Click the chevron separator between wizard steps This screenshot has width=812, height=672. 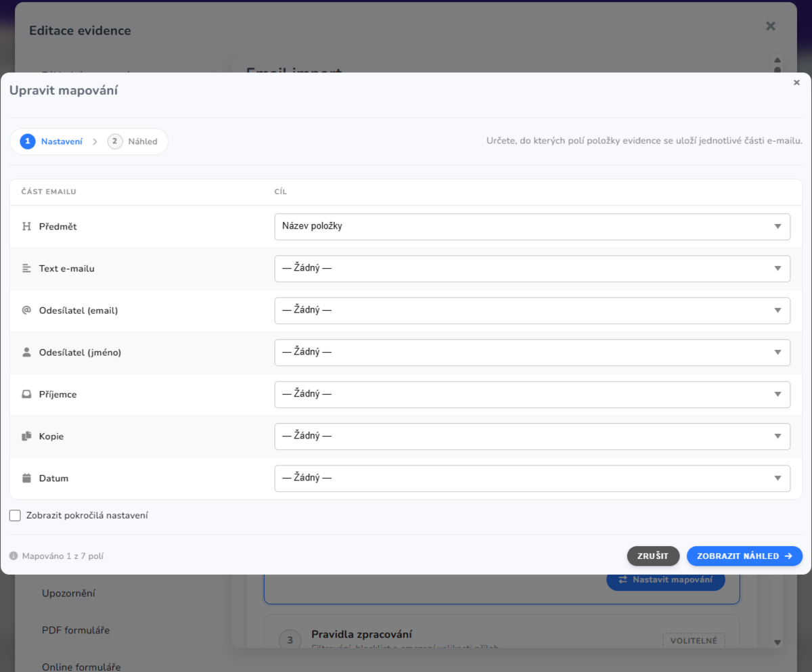95,142
